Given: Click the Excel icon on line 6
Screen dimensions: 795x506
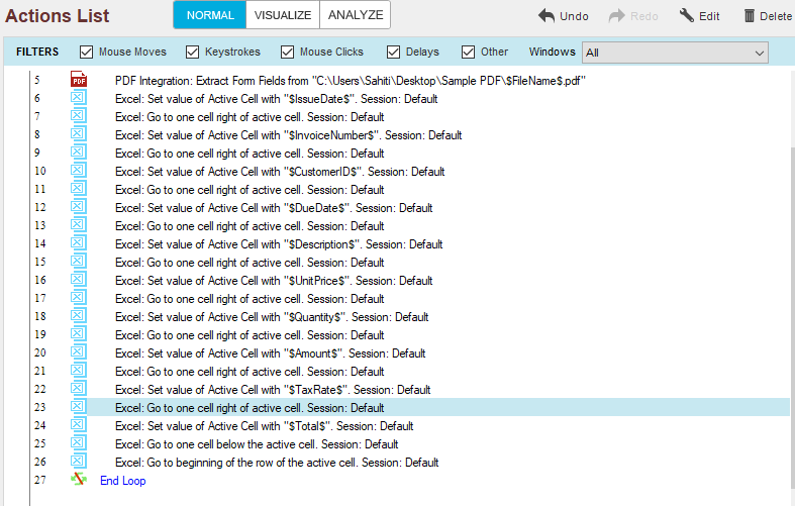Looking at the screenshot, I should 78,98.
